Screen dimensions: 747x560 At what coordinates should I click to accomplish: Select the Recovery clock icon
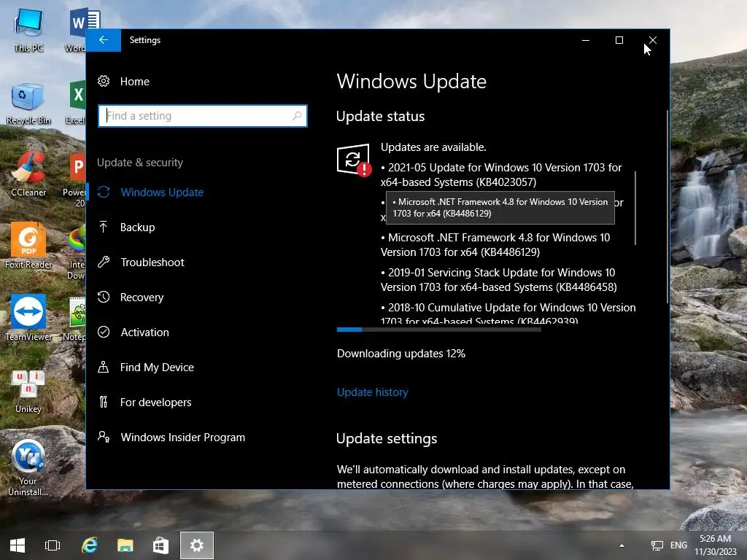tap(104, 297)
